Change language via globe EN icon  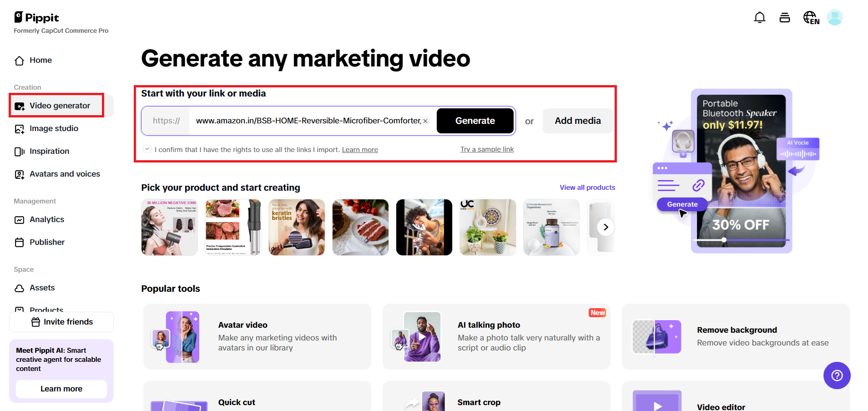point(811,18)
